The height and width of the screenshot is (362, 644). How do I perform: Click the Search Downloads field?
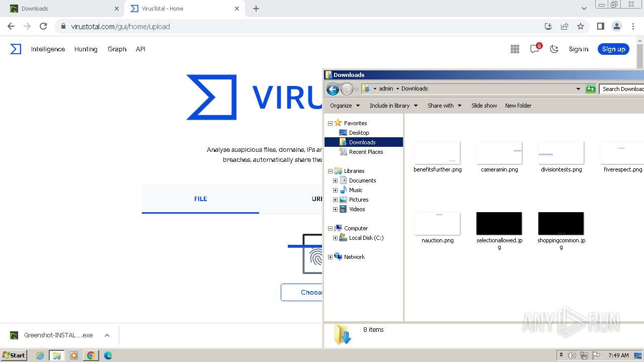[x=622, y=89]
